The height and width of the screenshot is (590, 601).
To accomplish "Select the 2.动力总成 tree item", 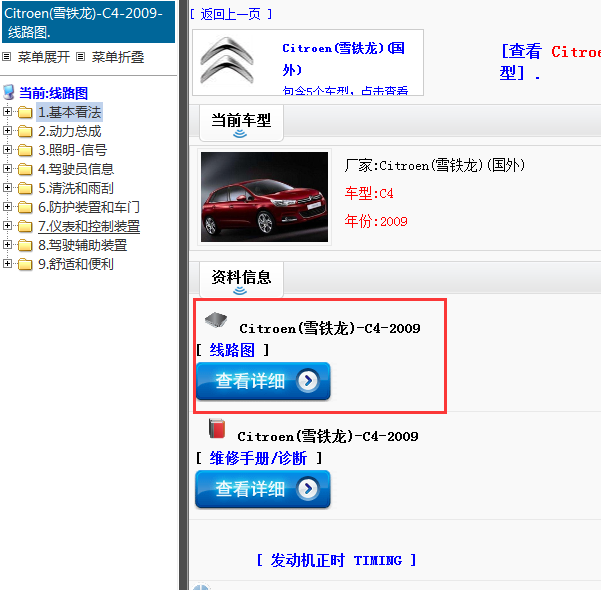I will (69, 131).
